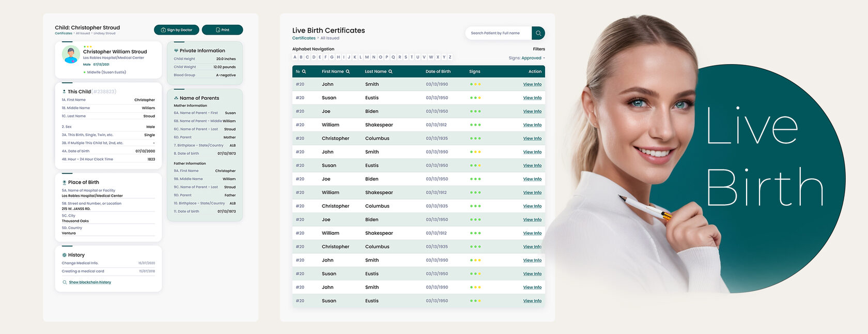Click the search icon beside № column header
The height and width of the screenshot is (334, 868).
304,72
